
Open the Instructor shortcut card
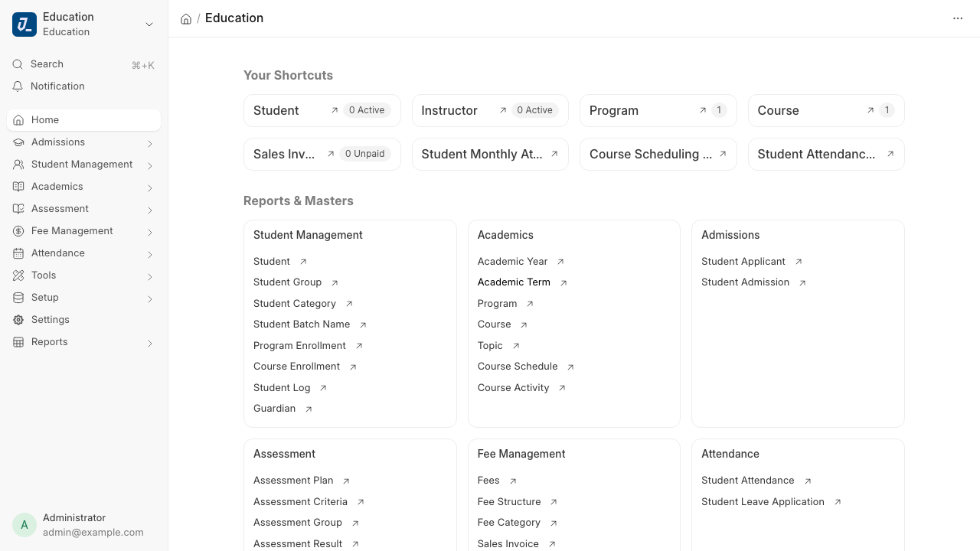point(490,110)
